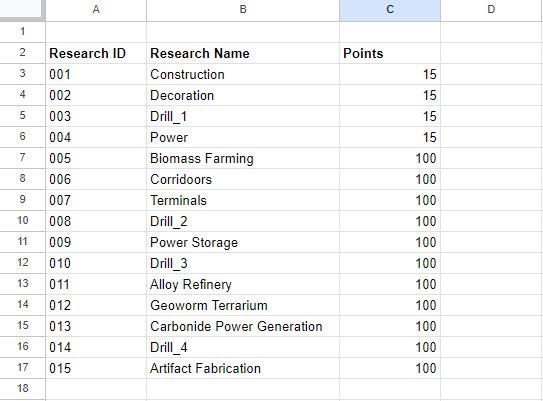Select the Biomass Farming cell
Image resolution: width=543 pixels, height=401 pixels.
click(243, 158)
